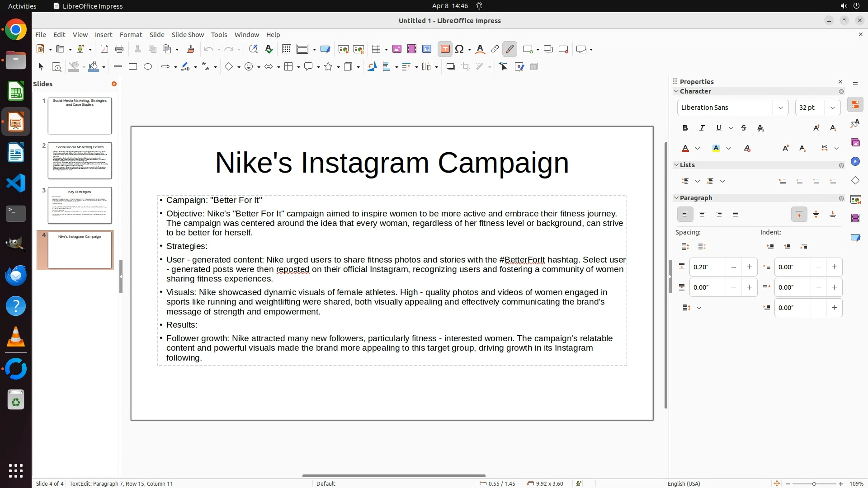
Task: Toggle Italic in the Character panel
Action: coord(702,128)
